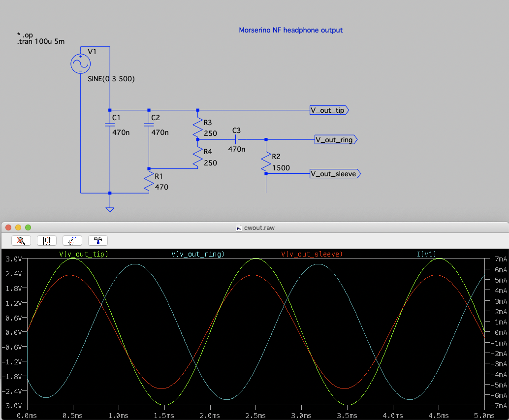Click the 3.0V left axis label
Image resolution: width=509 pixels, height=420 pixels.
[13, 259]
